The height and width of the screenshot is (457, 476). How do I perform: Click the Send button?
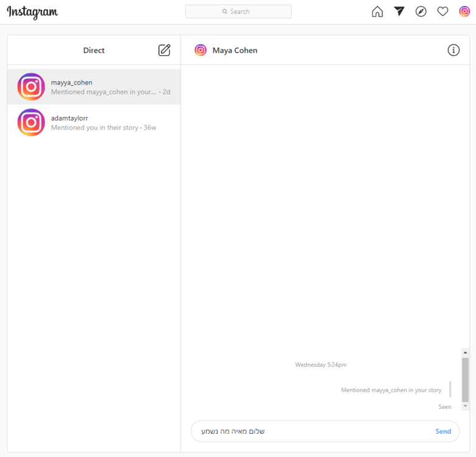tap(443, 431)
